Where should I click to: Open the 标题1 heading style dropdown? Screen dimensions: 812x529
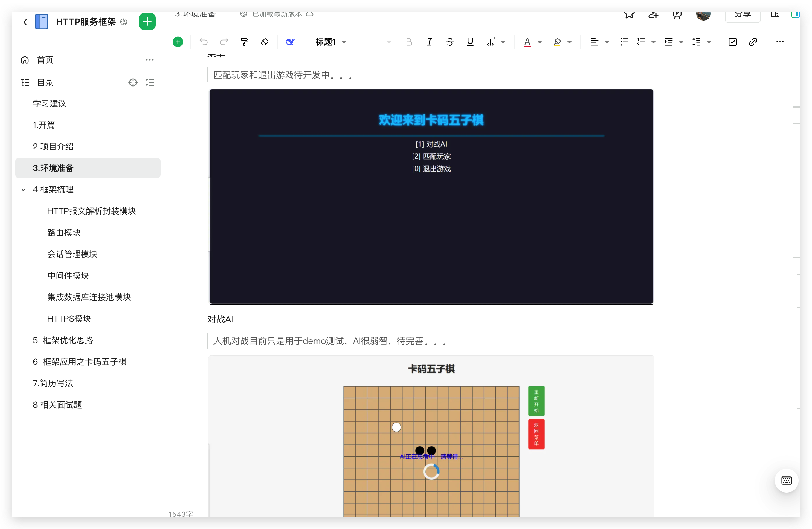click(331, 42)
